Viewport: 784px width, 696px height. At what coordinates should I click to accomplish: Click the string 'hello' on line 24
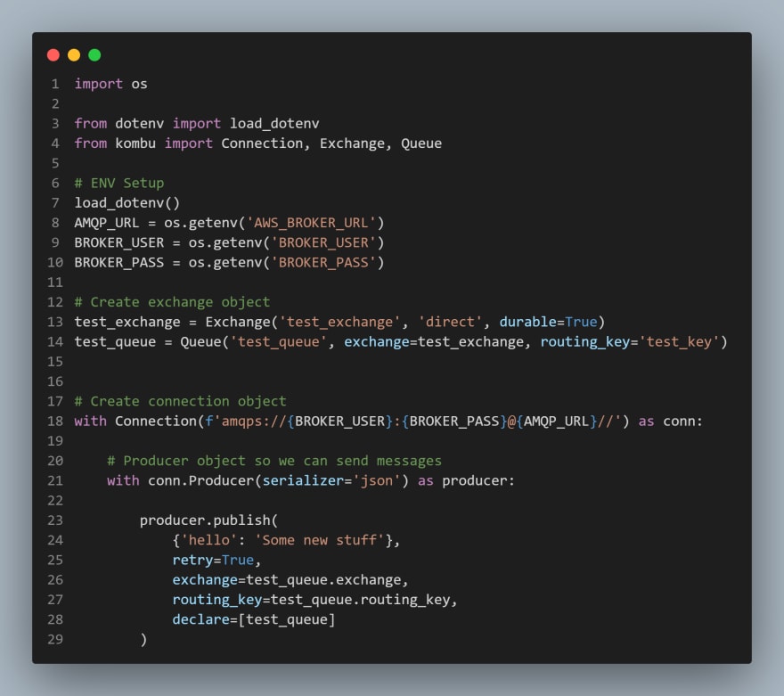point(209,541)
